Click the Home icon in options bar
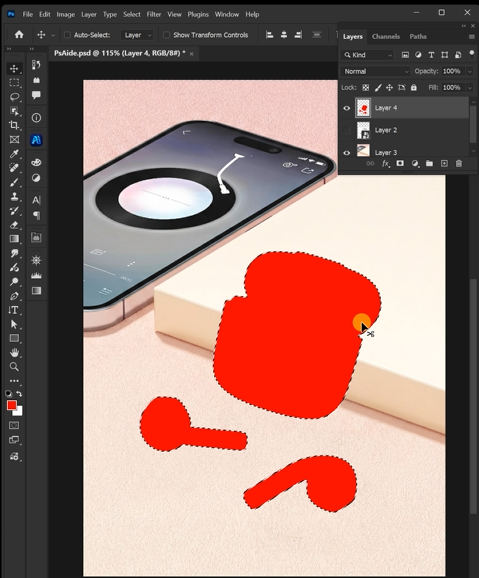The image size is (479, 578). point(19,35)
